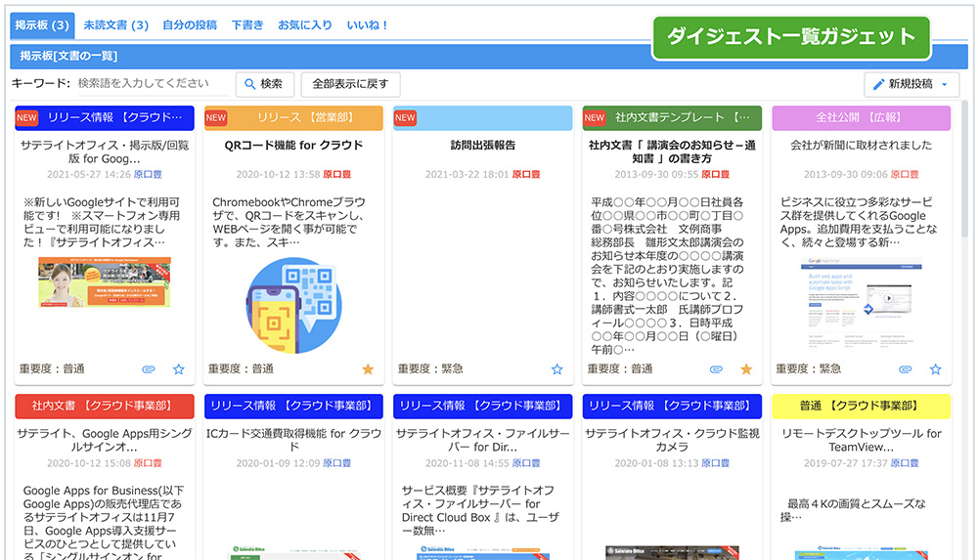The image size is (978, 560).
Task: Open the 普通【クラウド事業部】 yellow category header
Action: tap(862, 406)
